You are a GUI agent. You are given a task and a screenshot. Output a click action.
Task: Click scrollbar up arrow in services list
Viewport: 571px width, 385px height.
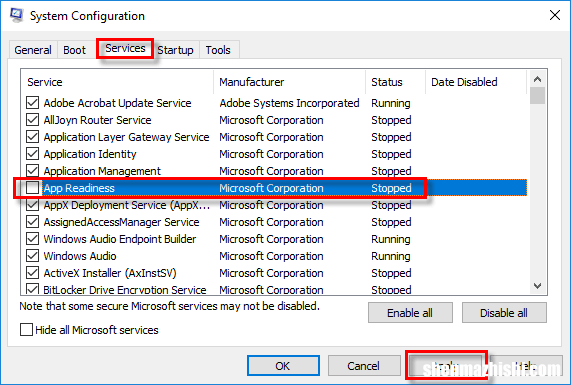(537, 79)
